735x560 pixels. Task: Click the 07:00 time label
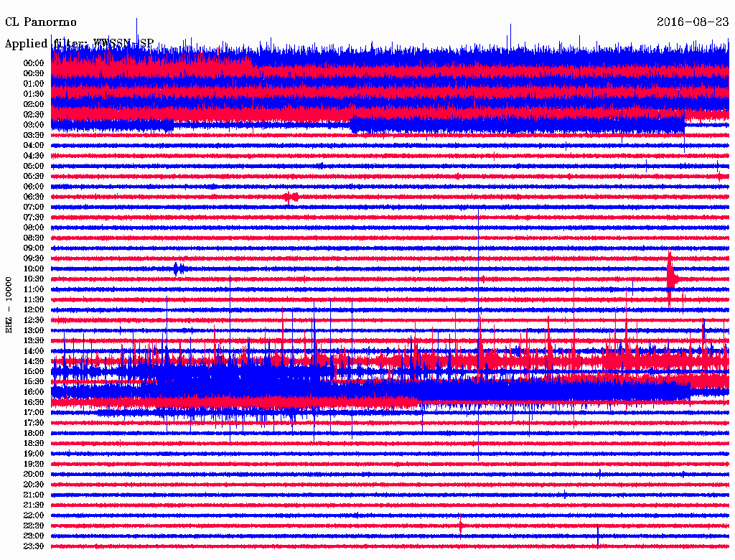click(x=33, y=207)
